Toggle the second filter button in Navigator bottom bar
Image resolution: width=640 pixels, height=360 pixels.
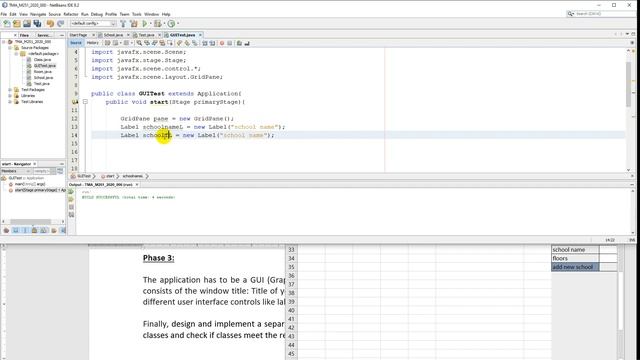pyautogui.click(x=16, y=231)
